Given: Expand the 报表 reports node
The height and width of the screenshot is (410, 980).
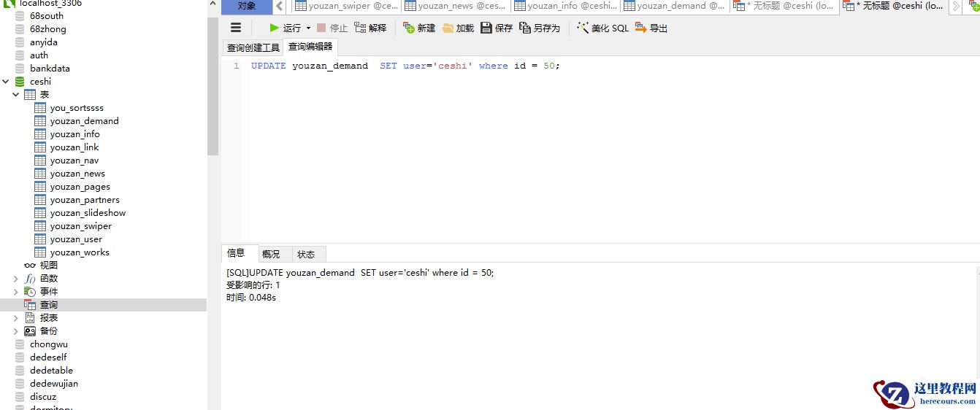Looking at the screenshot, I should point(16,318).
